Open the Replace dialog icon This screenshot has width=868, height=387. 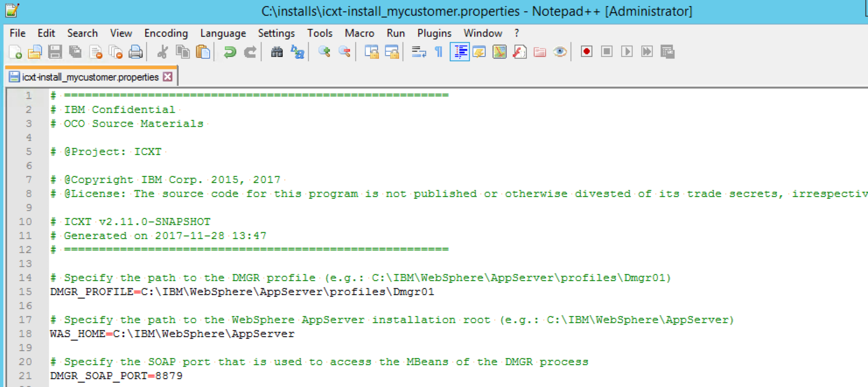tap(297, 52)
